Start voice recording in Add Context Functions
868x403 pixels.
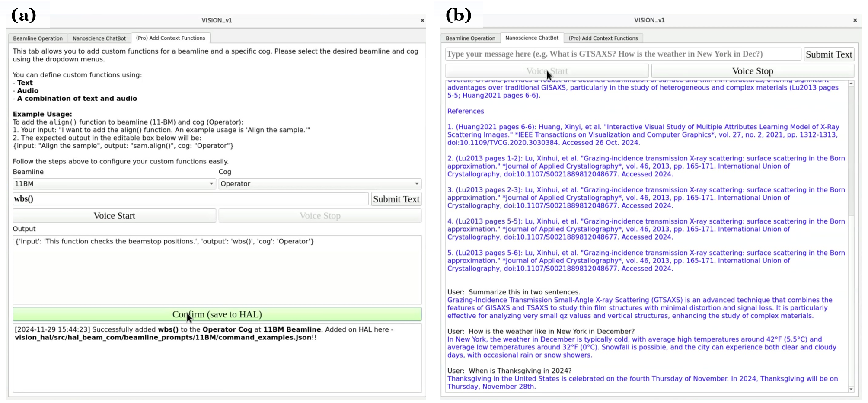click(115, 216)
